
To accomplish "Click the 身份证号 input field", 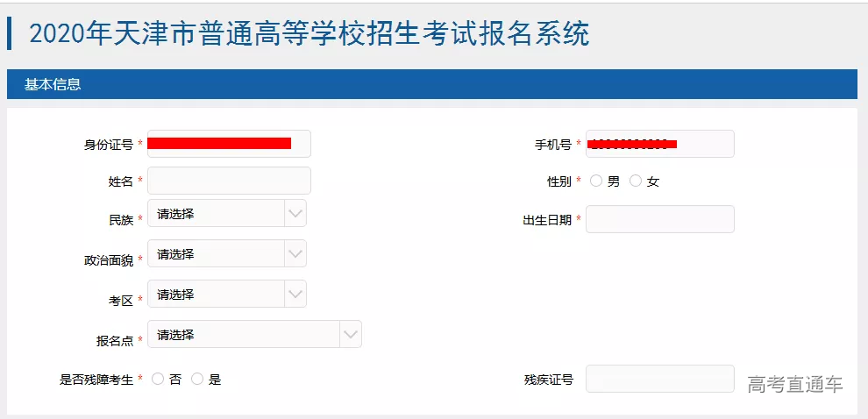I will click(x=229, y=144).
